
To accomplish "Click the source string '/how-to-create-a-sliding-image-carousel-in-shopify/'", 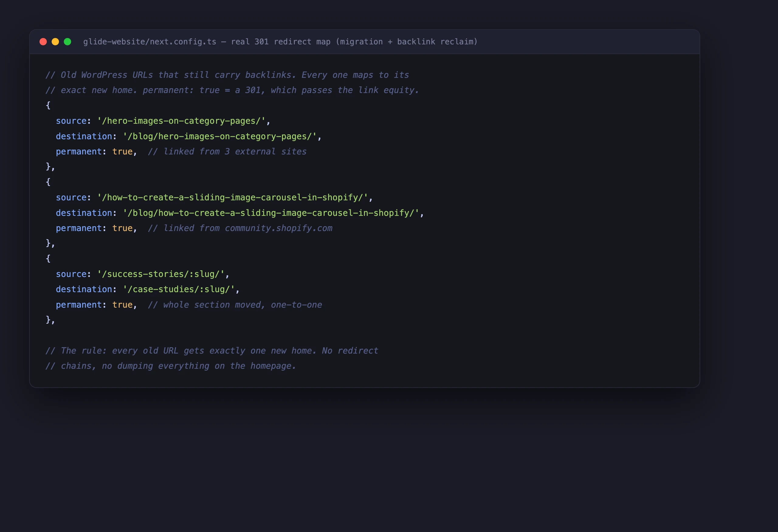I will click(233, 198).
